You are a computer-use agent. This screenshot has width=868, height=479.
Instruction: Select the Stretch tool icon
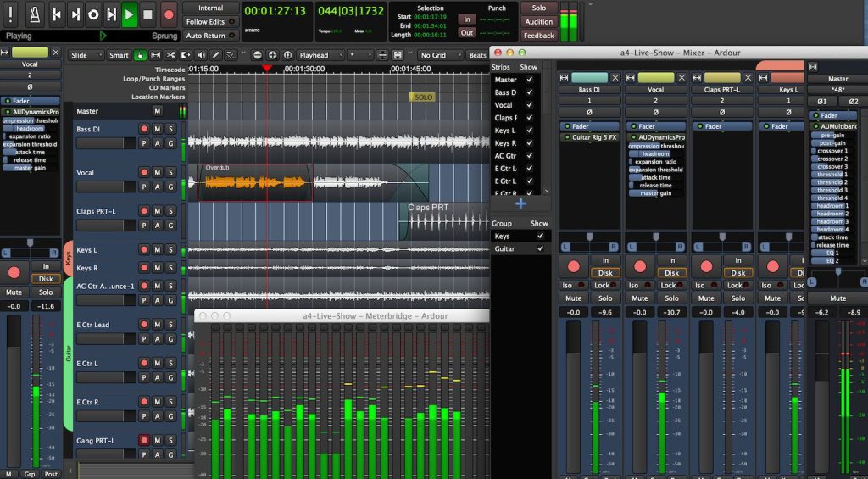pos(186,55)
